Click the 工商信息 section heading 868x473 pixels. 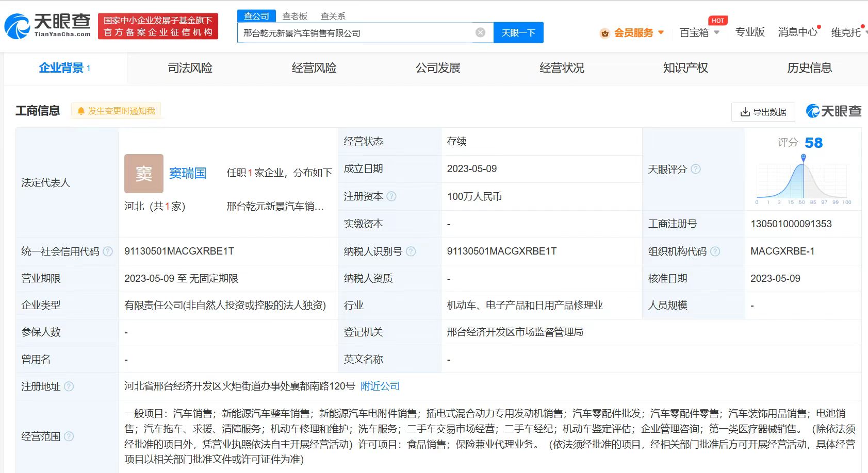[38, 111]
